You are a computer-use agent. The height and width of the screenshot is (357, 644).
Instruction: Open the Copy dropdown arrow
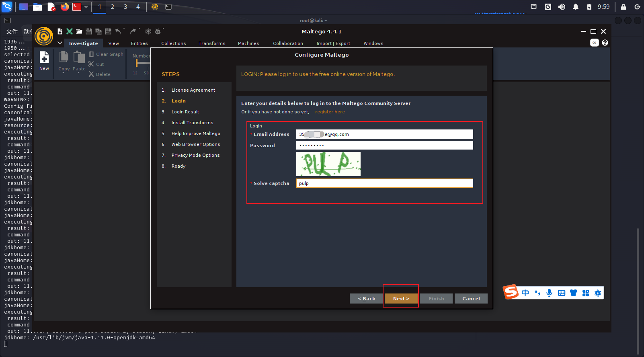pyautogui.click(x=64, y=73)
